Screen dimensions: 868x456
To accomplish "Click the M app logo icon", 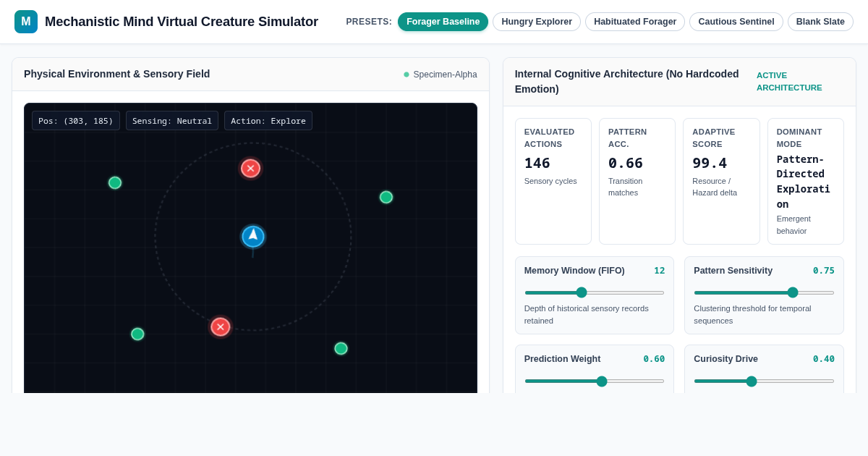I will (26, 22).
